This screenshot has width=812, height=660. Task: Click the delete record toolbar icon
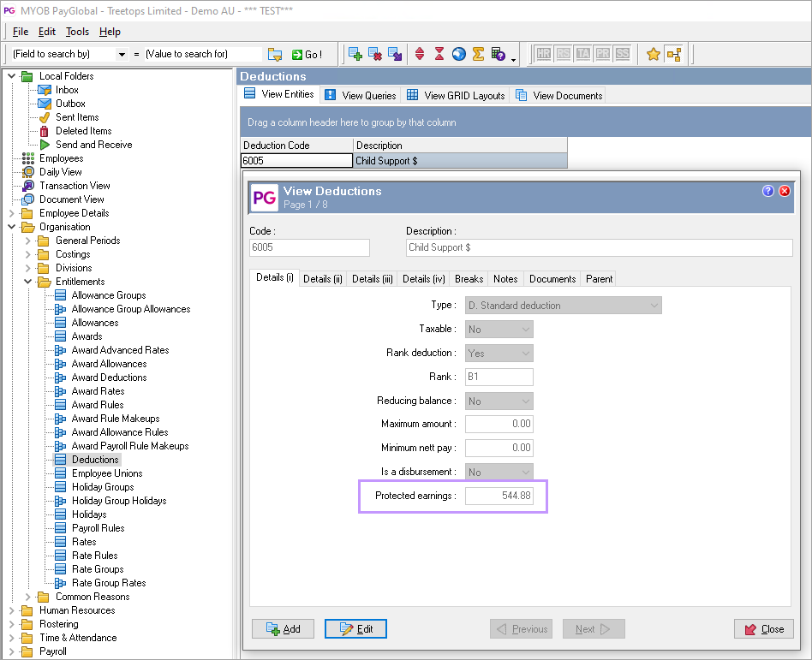[x=375, y=54]
